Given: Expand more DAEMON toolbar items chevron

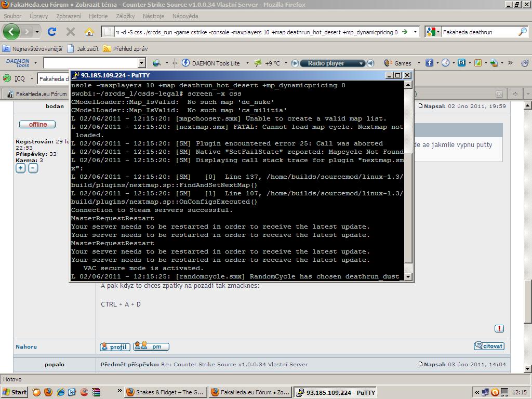Looking at the screenshot, I should (510, 63).
